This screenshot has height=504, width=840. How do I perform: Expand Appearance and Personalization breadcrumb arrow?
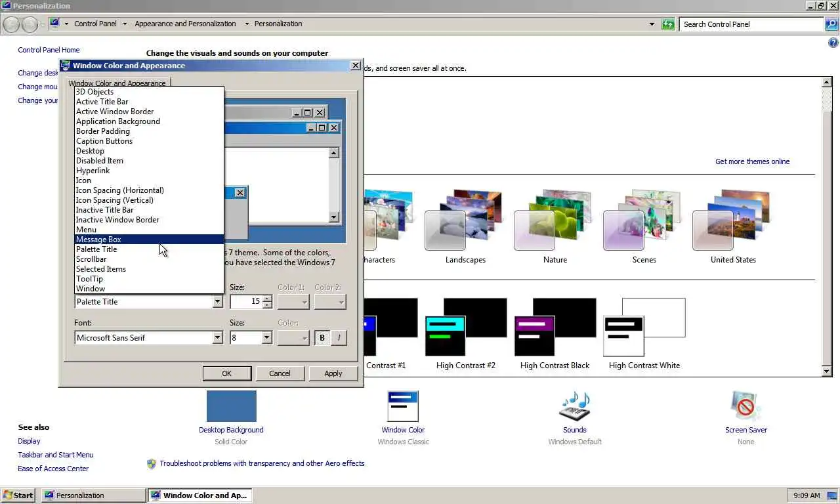247,24
